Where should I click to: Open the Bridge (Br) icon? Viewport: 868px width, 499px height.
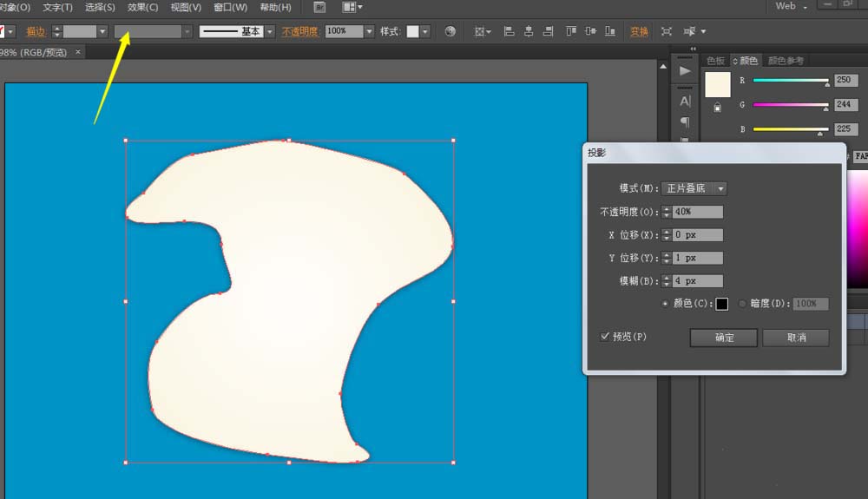coord(319,7)
